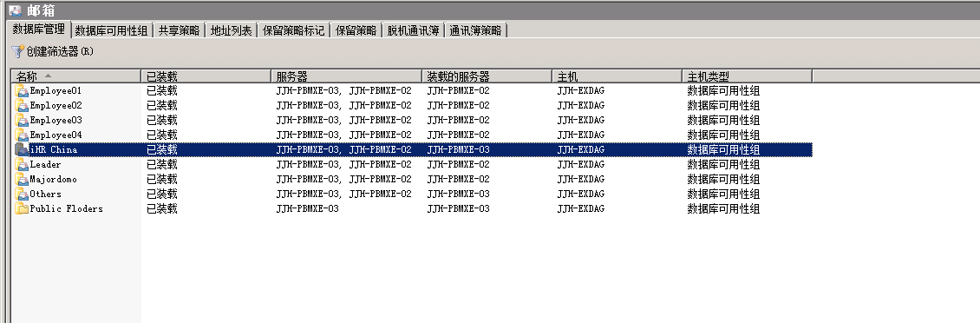Click the JJH-EXDAG host in the Public Floders row
Viewport: 980px width, 323px height.
coord(580,208)
